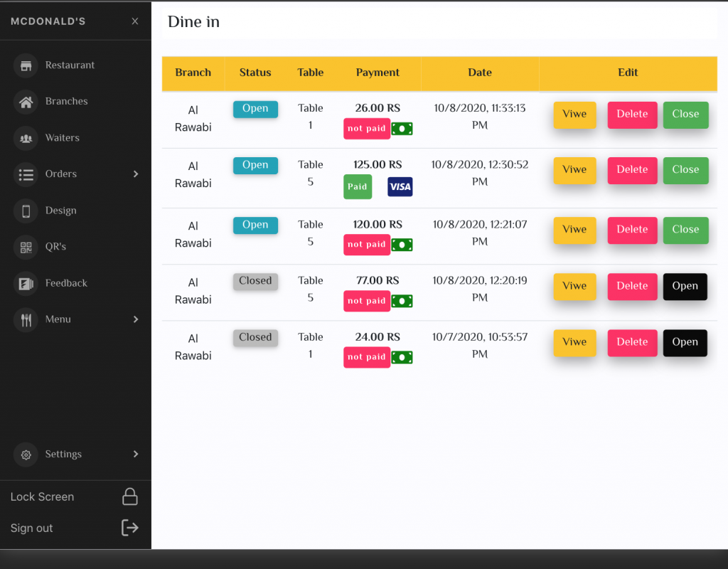
Task: Click the cash icon for the 77.00 RS order
Action: [402, 301]
